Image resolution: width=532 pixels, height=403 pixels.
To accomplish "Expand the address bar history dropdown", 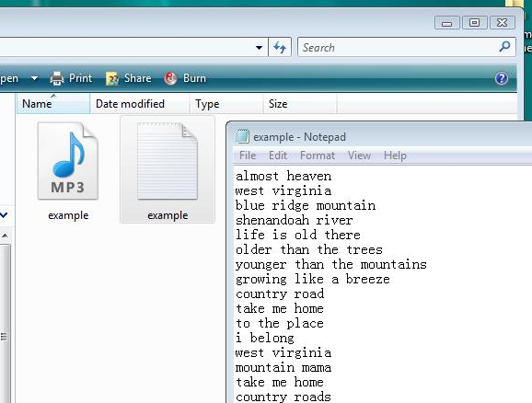I will (259, 48).
